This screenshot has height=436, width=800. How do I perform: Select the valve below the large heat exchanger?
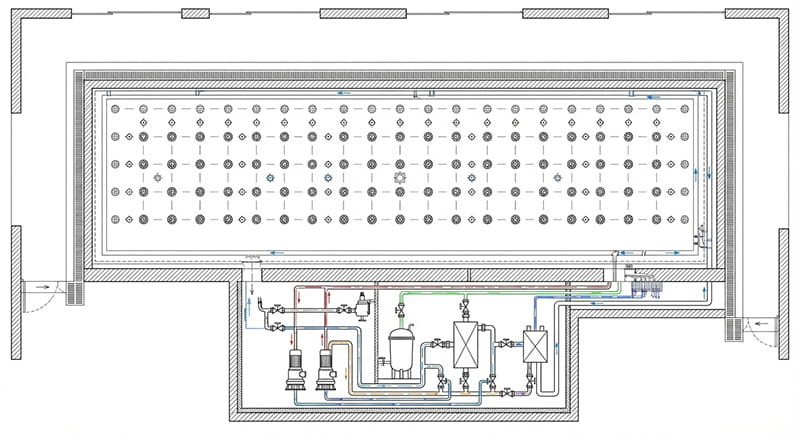point(465,381)
